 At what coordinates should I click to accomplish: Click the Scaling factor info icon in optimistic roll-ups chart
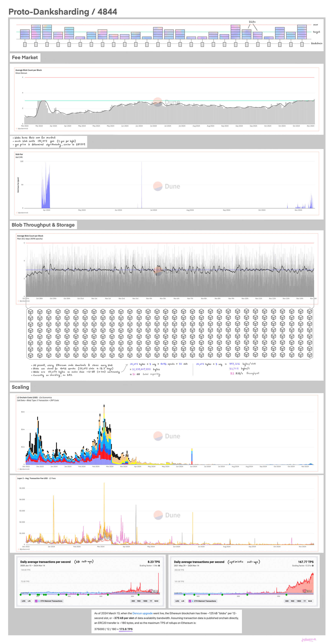(313, 566)
